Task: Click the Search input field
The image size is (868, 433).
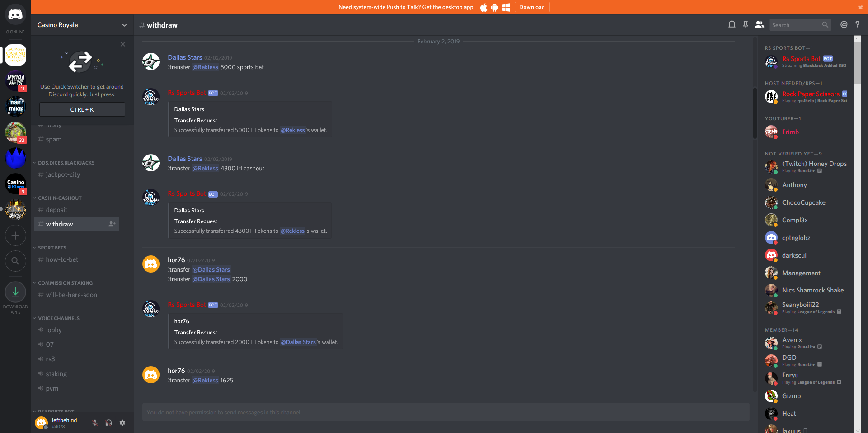Action: coord(795,25)
